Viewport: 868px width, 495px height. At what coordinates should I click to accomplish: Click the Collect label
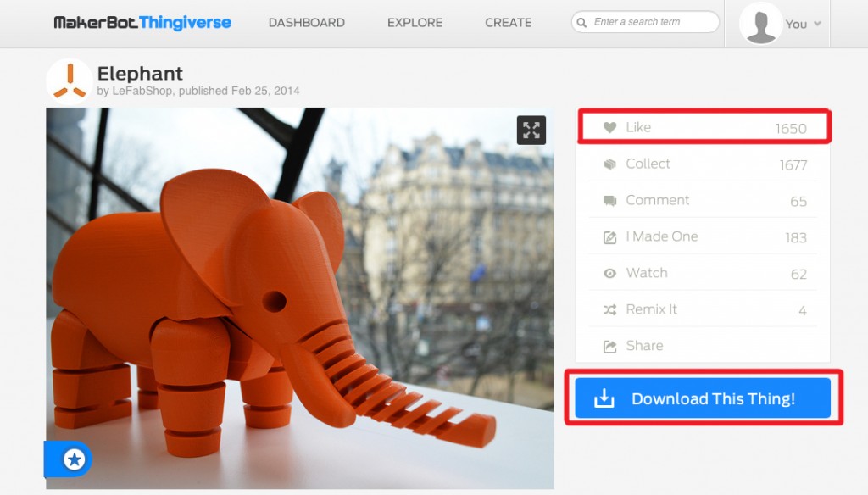[x=648, y=164]
